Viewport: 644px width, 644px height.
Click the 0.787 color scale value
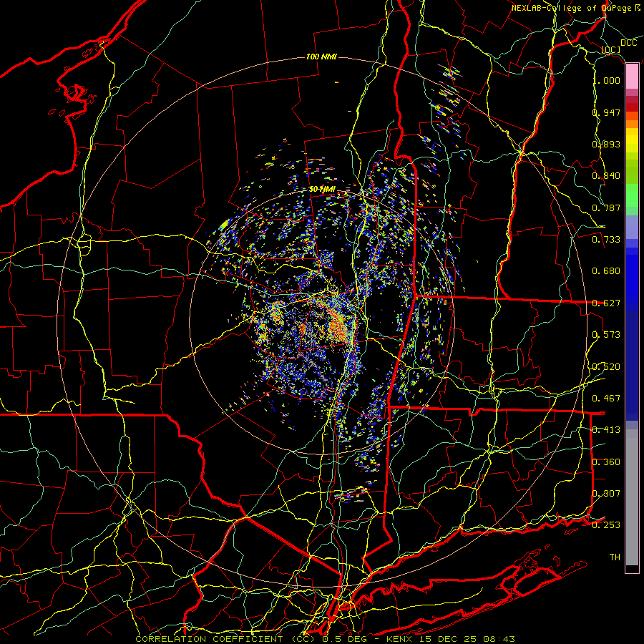(x=606, y=208)
